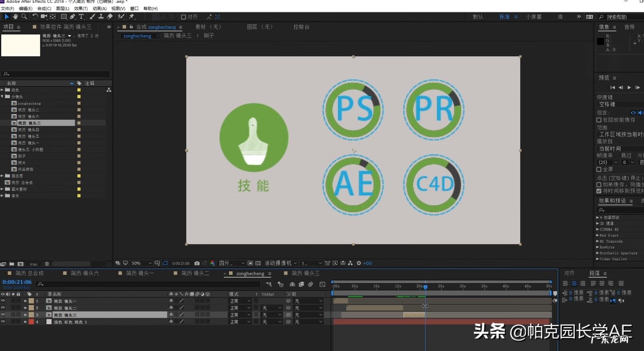Select the Hand tool in toolbar
The height and width of the screenshot is (351, 644).
click(15, 16)
